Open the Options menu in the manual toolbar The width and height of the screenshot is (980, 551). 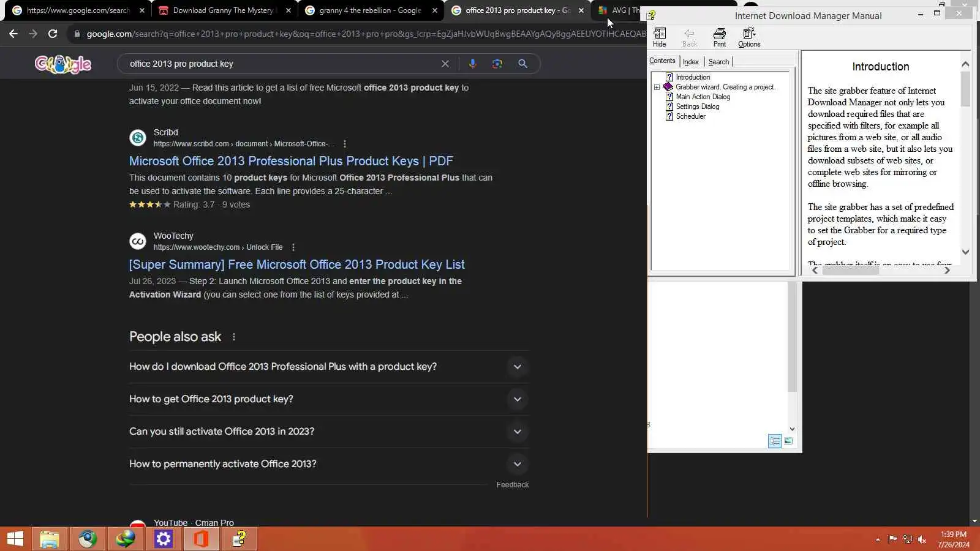[749, 37]
